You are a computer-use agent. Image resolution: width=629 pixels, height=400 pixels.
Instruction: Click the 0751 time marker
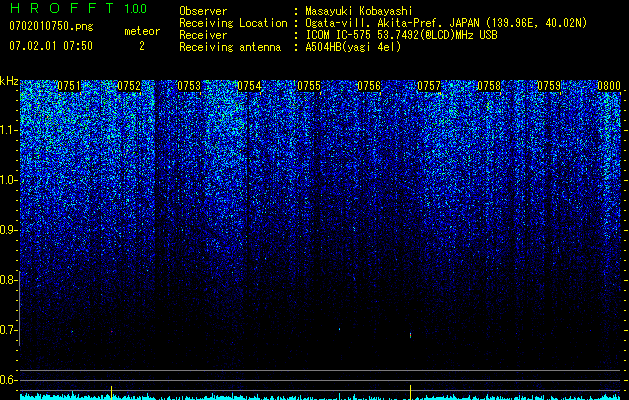coord(69,86)
